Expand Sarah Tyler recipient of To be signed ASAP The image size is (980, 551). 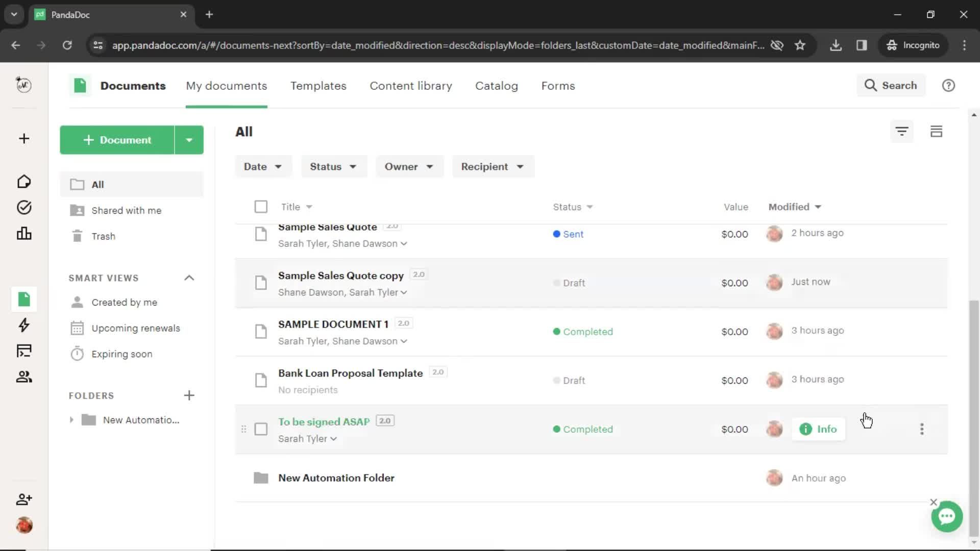tap(333, 439)
